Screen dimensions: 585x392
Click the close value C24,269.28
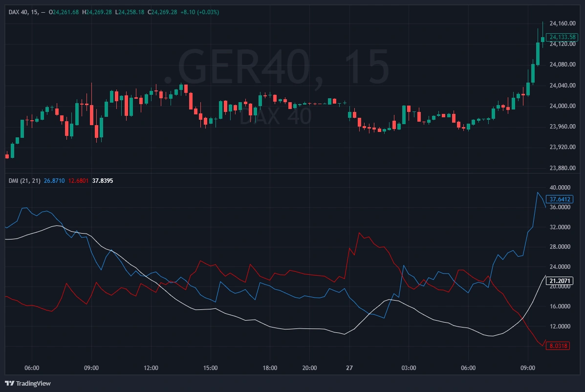(162, 12)
